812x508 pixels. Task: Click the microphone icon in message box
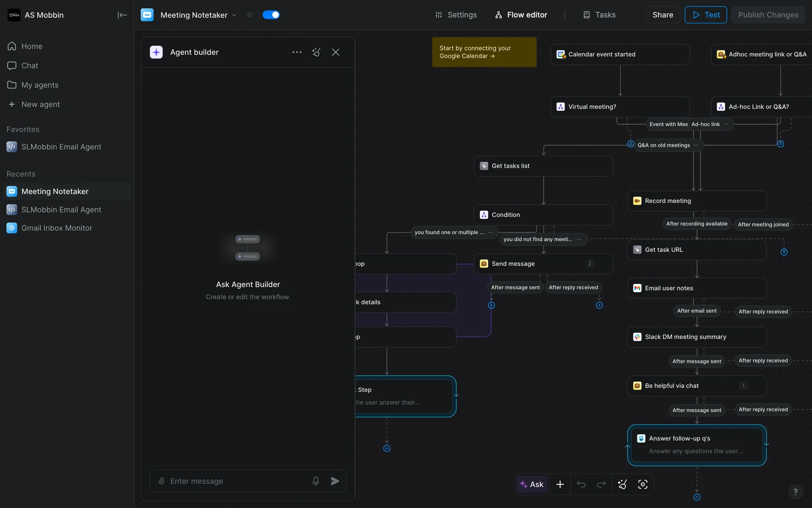315,481
